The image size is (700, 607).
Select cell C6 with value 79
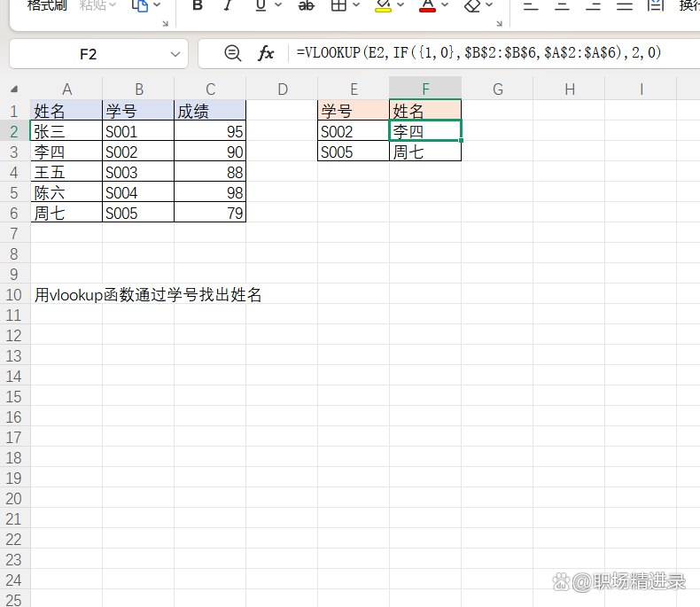click(210, 213)
